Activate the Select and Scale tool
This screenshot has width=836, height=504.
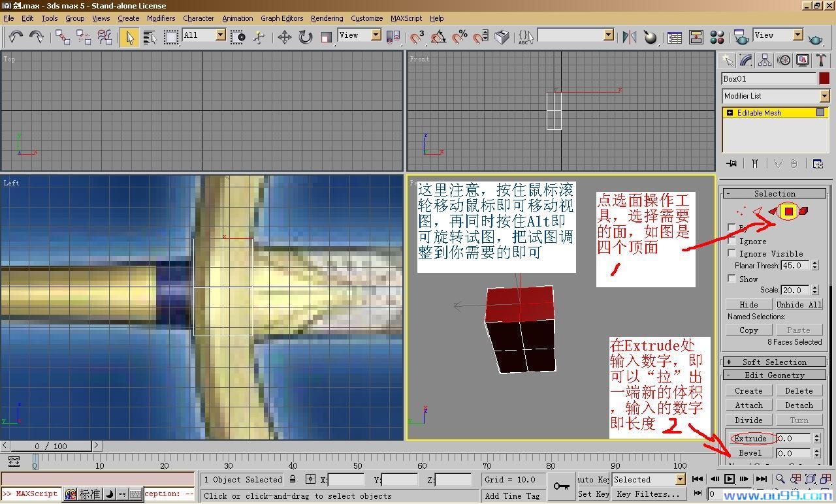(x=327, y=37)
